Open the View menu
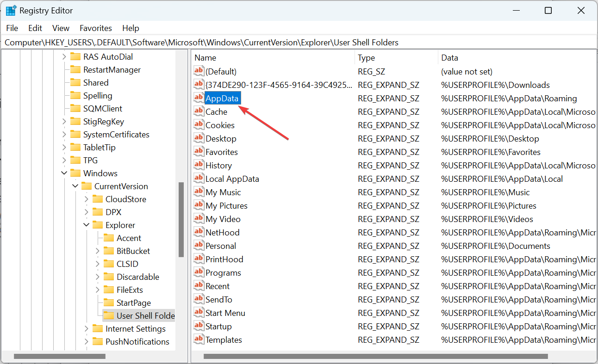Screen dimensions: 598x364 (61, 28)
